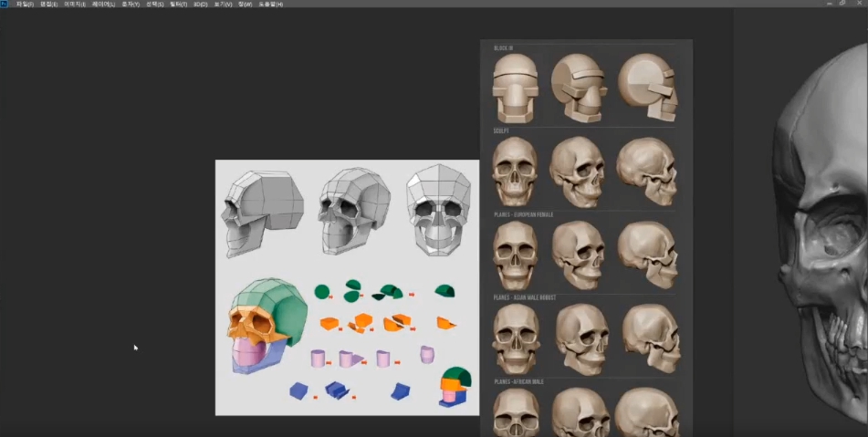
Task: Open the 보기(V) menu
Action: tap(223, 4)
